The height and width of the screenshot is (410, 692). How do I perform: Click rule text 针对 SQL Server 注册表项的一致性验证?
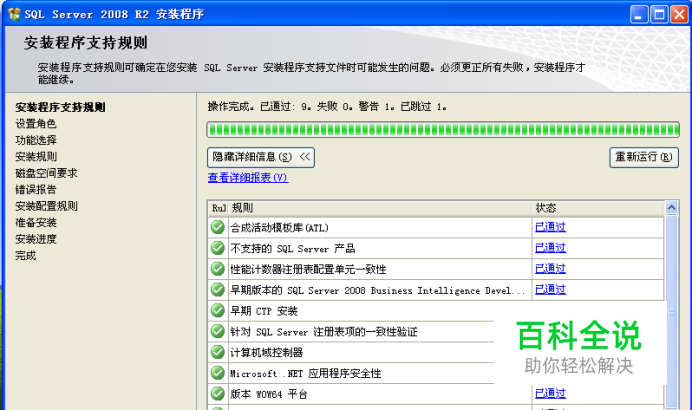tap(323, 332)
